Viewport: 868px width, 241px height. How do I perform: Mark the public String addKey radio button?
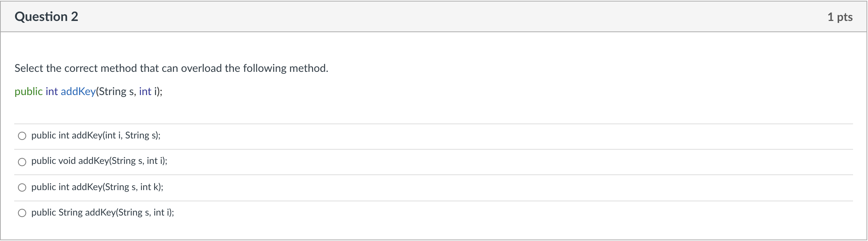pyautogui.click(x=22, y=213)
